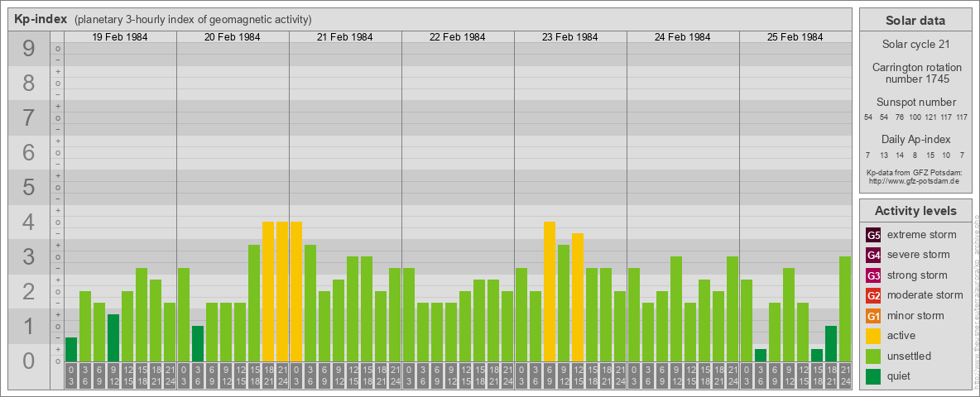Click Carrington rotation number 1745
Viewport: 980px width, 397px height.
pos(915,73)
